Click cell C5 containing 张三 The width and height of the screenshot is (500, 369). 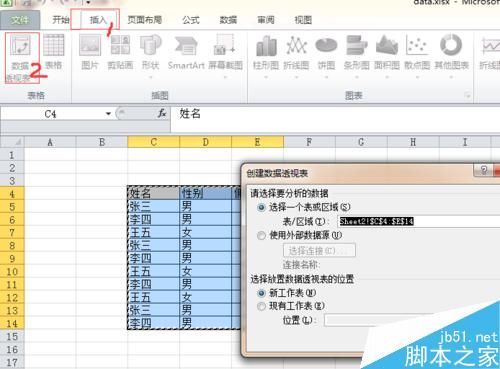pos(154,206)
